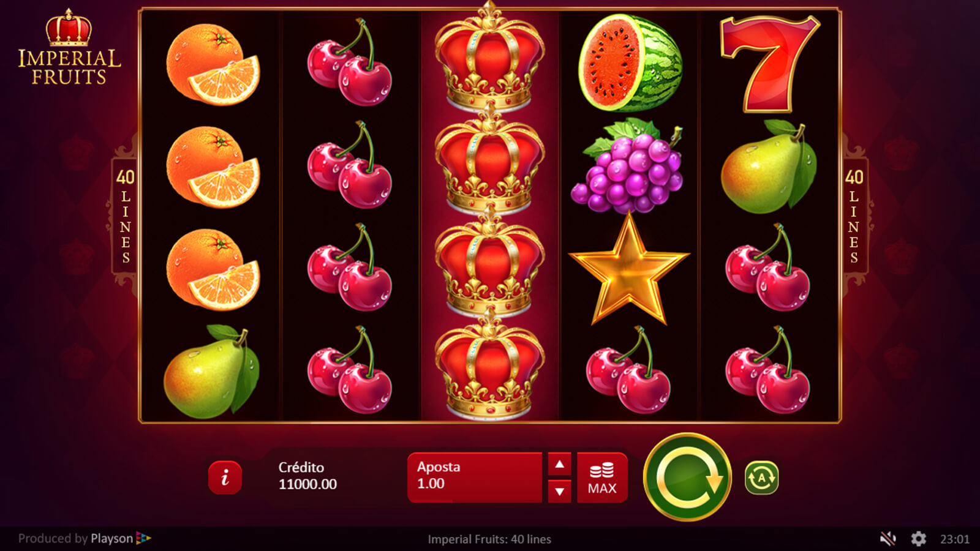Click the golden star scatter symbol
The image size is (980, 551).
point(629,269)
